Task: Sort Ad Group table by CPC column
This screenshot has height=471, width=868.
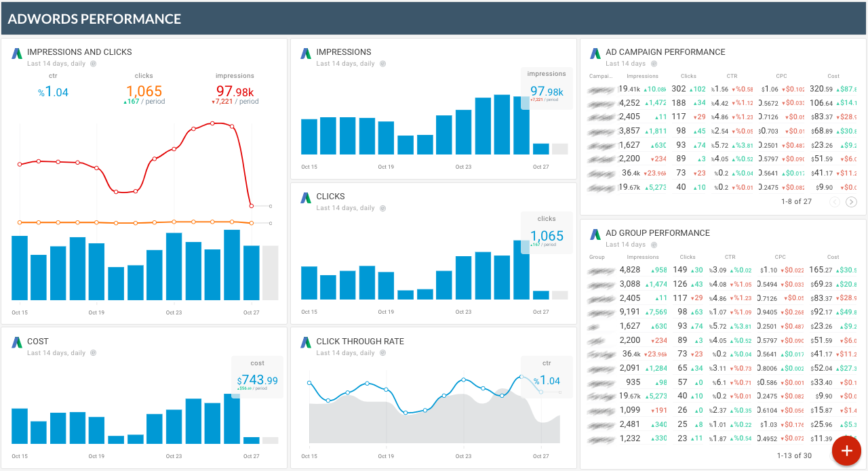Action: click(x=781, y=258)
